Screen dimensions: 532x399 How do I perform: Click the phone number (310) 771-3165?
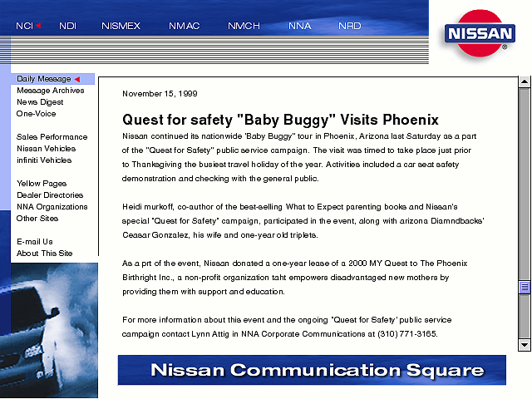(x=407, y=334)
